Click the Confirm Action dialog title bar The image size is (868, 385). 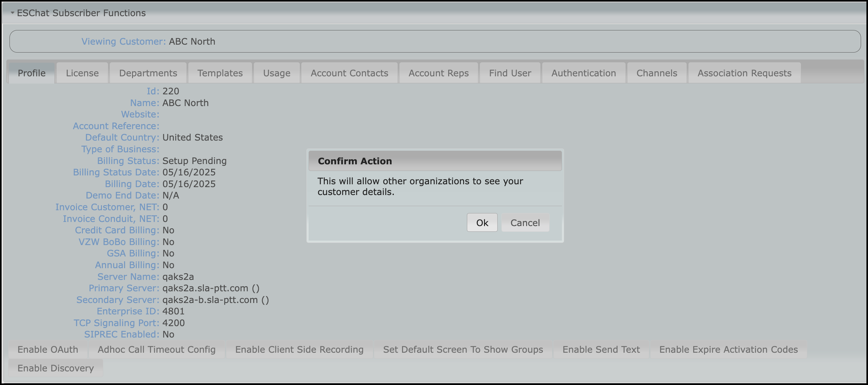point(435,161)
